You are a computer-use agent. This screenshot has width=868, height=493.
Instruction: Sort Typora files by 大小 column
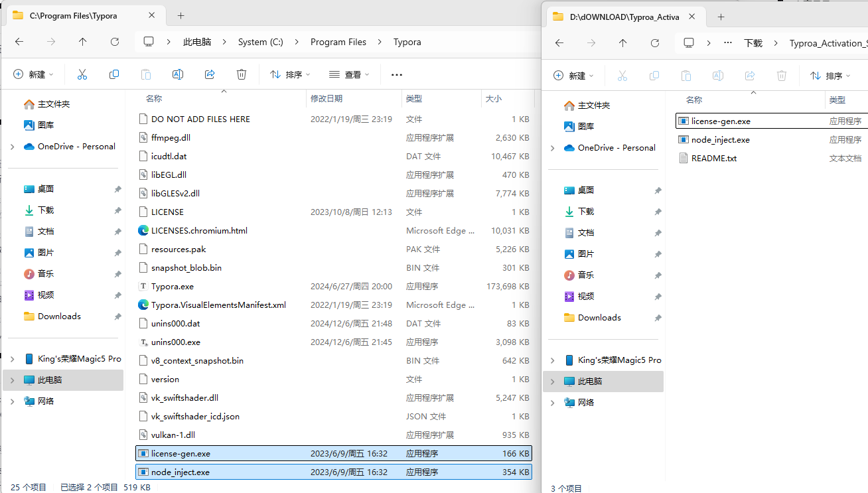click(x=494, y=98)
